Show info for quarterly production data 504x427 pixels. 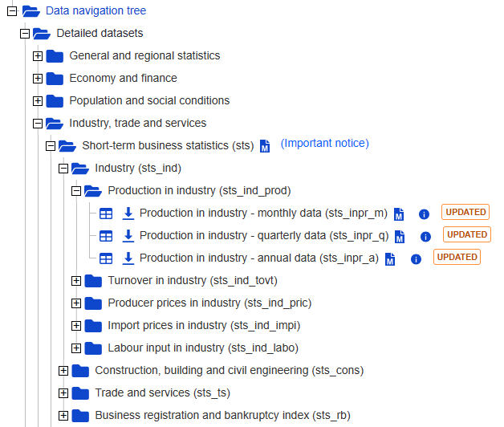point(425,237)
